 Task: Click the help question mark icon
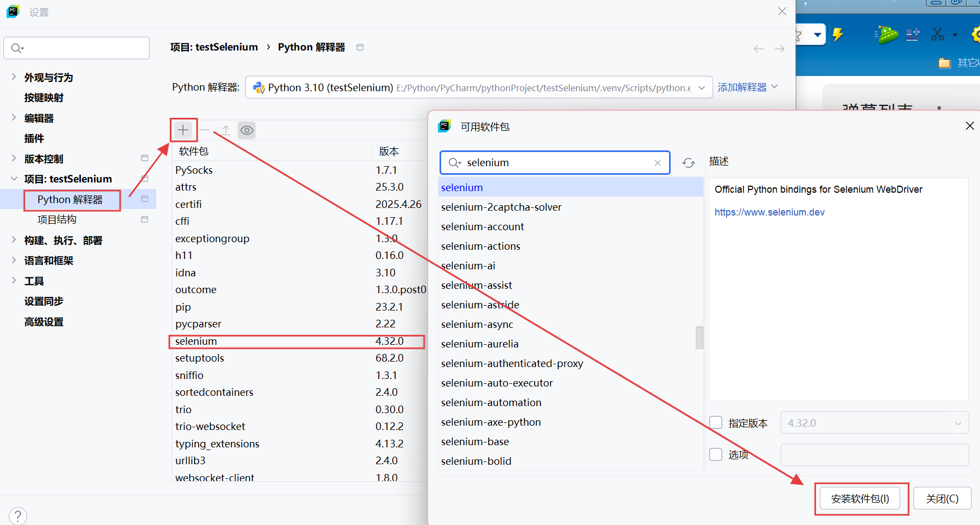tap(18, 516)
